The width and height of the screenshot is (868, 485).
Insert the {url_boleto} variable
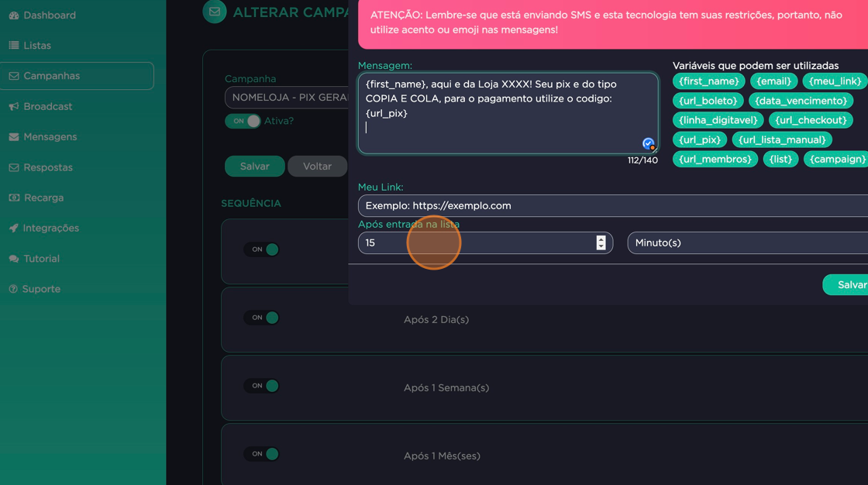(708, 101)
